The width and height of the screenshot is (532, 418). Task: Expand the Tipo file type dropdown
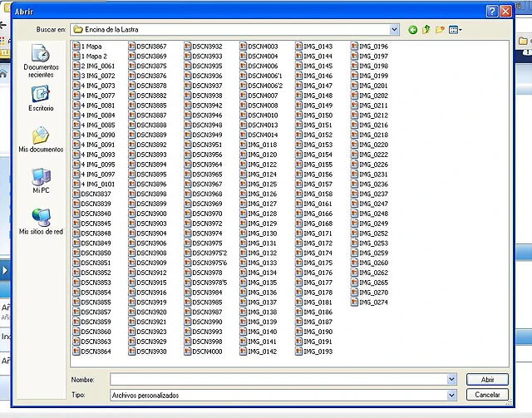[x=451, y=395]
